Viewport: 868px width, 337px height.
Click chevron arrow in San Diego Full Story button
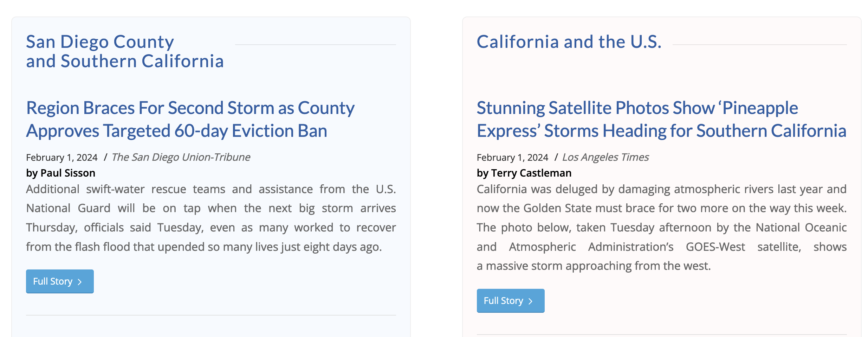pyautogui.click(x=80, y=282)
